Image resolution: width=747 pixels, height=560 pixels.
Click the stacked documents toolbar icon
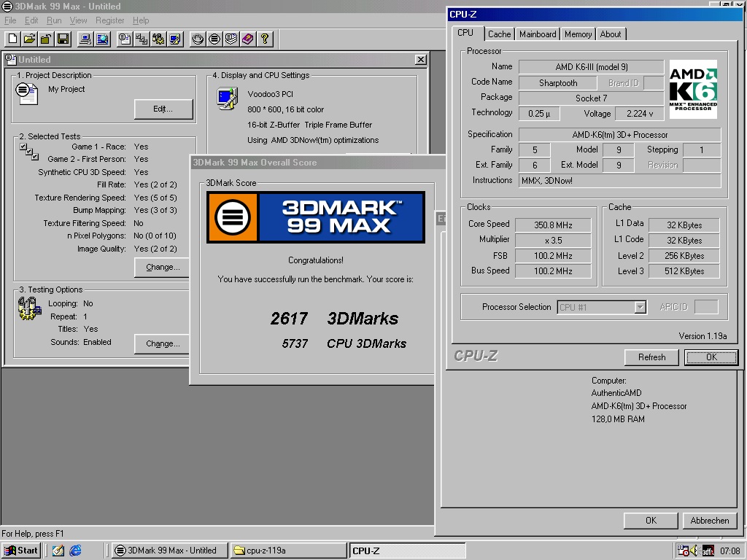tap(231, 39)
